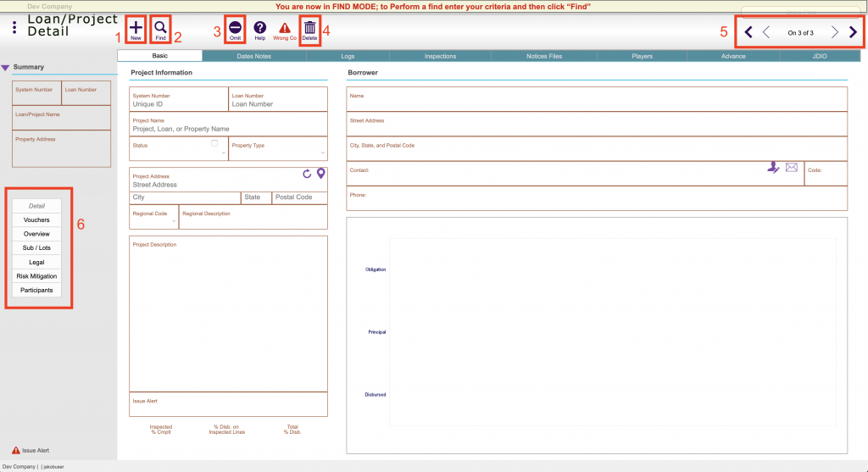Switch to the JDIO tab
The image size is (868, 472).
click(x=820, y=56)
